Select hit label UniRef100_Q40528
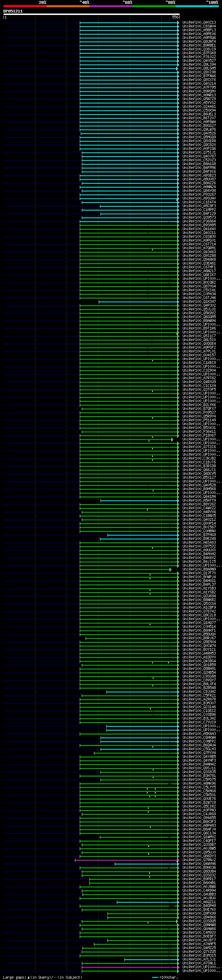This screenshot has height=980, width=222. pos(199,485)
